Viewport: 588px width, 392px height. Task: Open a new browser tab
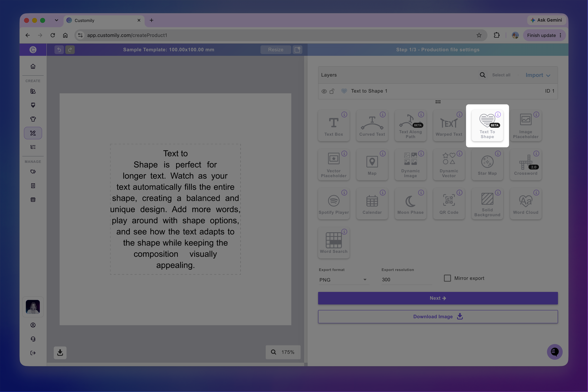tap(151, 20)
